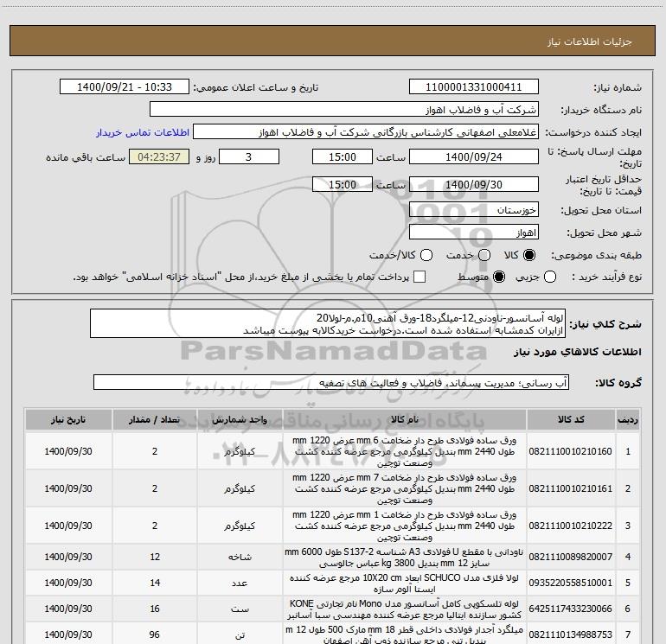Click unit ست in row 6
666x644 pixels.
[x=240, y=609]
